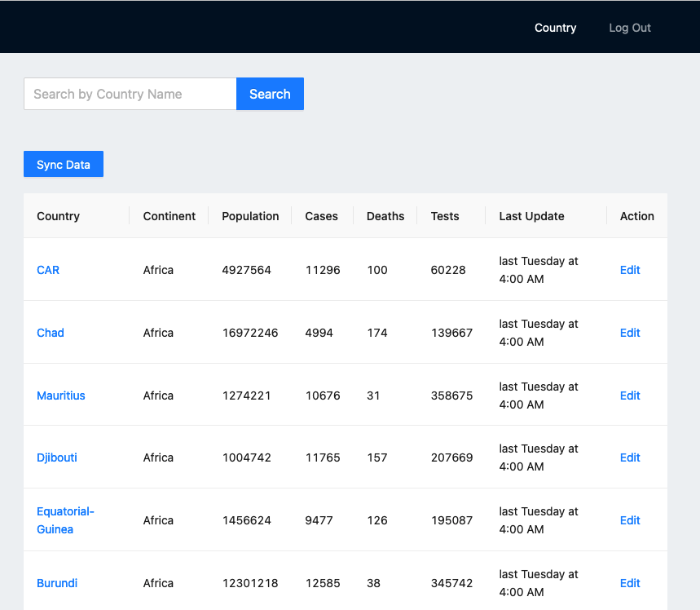Click the Cases column header
700x610 pixels.
(321, 216)
